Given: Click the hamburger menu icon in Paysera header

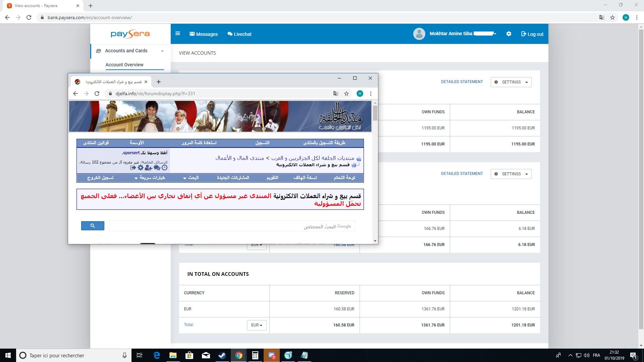Looking at the screenshot, I should tap(178, 34).
